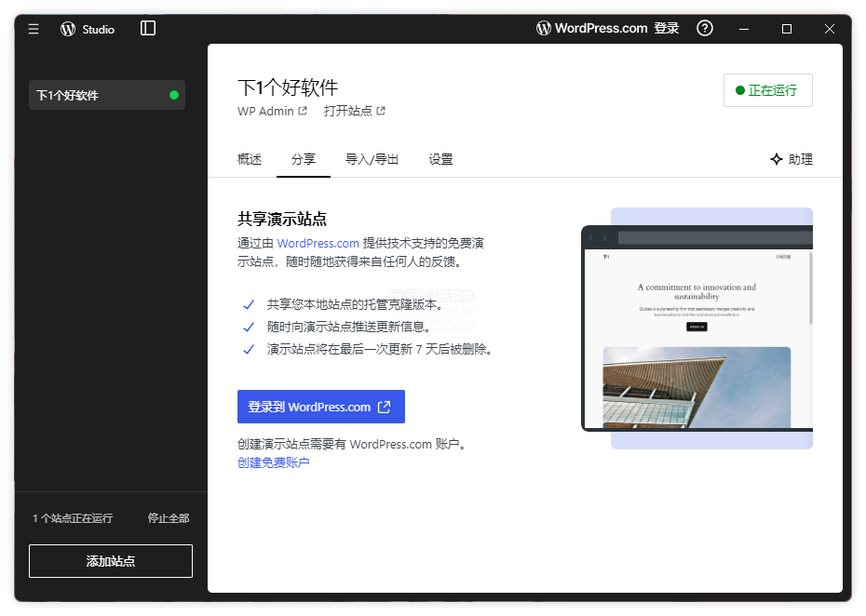
Task: Click 登录到 WordPress.com button
Action: pyautogui.click(x=321, y=407)
